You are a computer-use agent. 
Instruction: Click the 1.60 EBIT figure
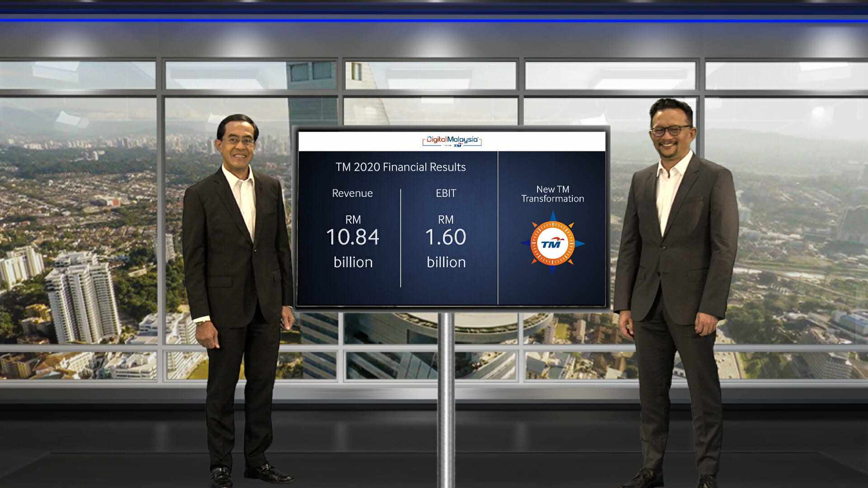tap(446, 237)
